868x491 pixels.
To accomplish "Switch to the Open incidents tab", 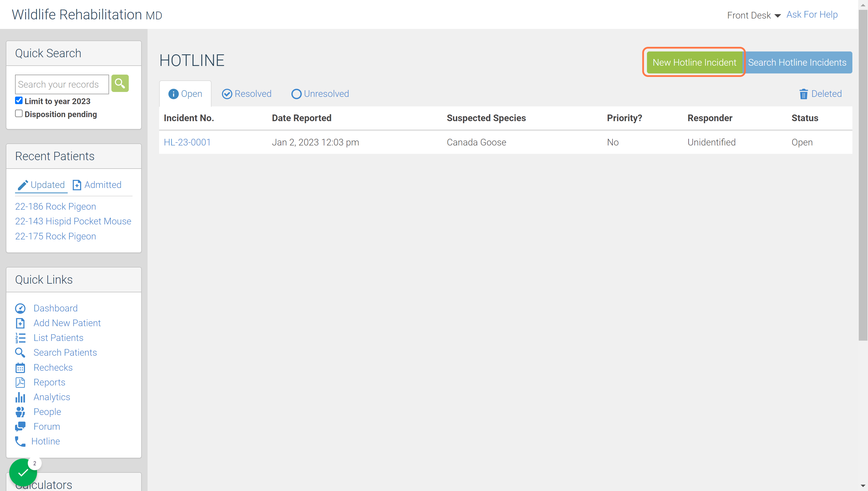I will [185, 94].
